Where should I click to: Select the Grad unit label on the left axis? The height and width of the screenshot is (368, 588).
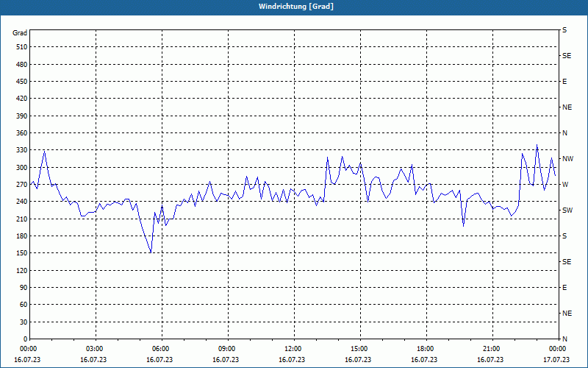20,33
